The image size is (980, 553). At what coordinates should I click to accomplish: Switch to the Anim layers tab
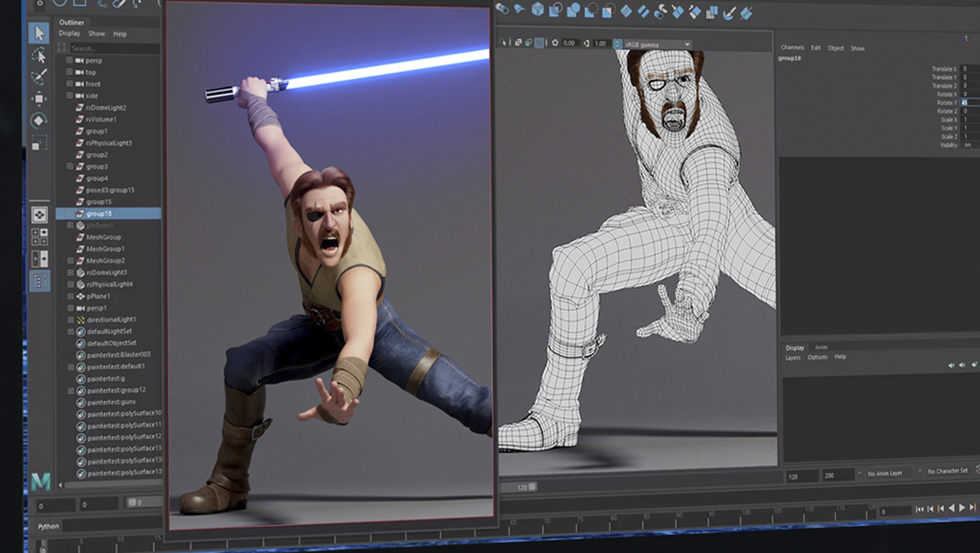coord(821,347)
